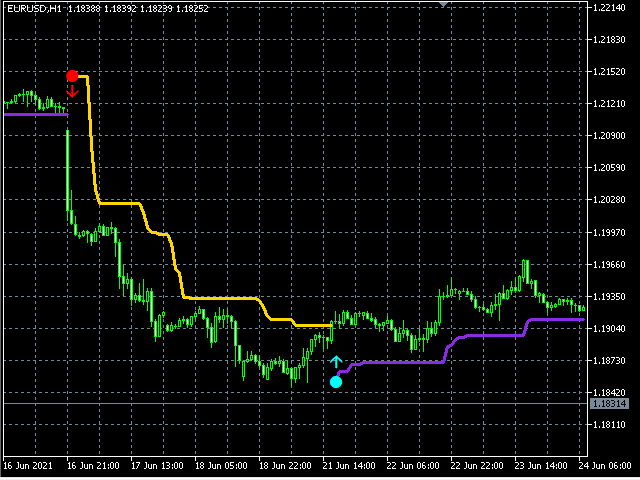
Task: Click the 1.21520 price scale label
Action: tap(609, 71)
